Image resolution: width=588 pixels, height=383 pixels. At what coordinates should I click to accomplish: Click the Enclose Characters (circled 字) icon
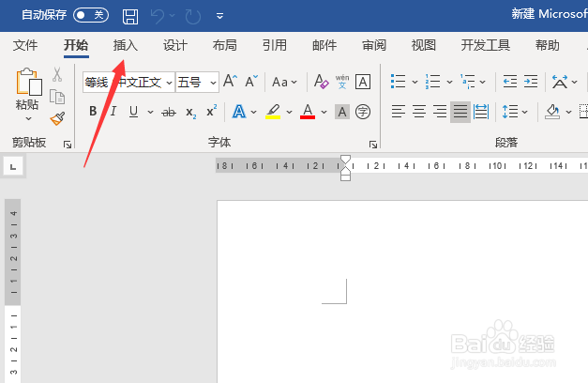click(363, 112)
